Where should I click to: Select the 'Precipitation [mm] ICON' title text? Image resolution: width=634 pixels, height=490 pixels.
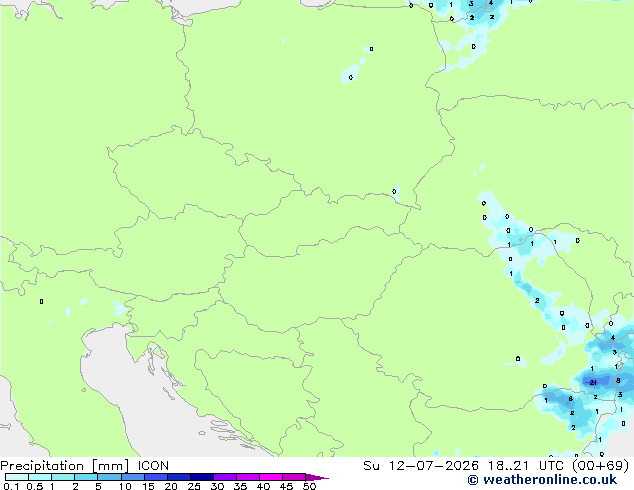pyautogui.click(x=84, y=466)
